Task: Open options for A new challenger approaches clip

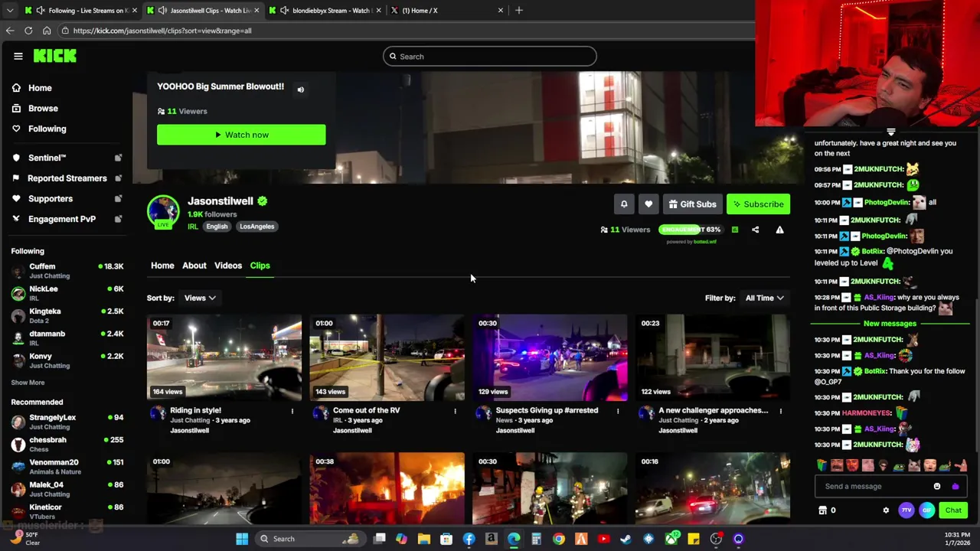Action: tap(780, 411)
